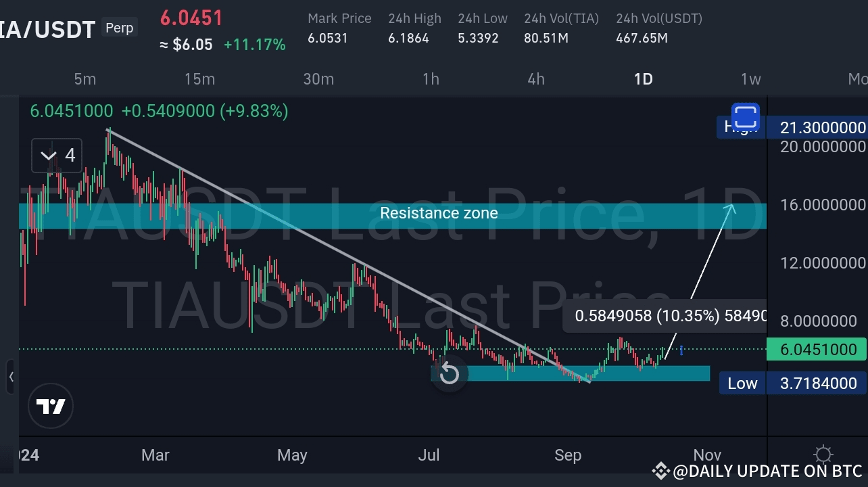This screenshot has height=487, width=868.
Task: Click the 16.0000000 price axis level
Action: (x=823, y=204)
